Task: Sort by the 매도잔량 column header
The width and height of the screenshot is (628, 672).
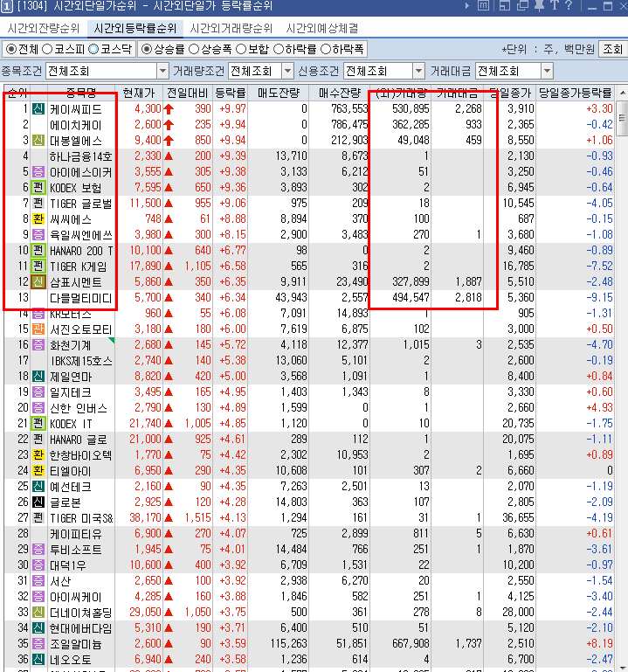Action: 279,93
